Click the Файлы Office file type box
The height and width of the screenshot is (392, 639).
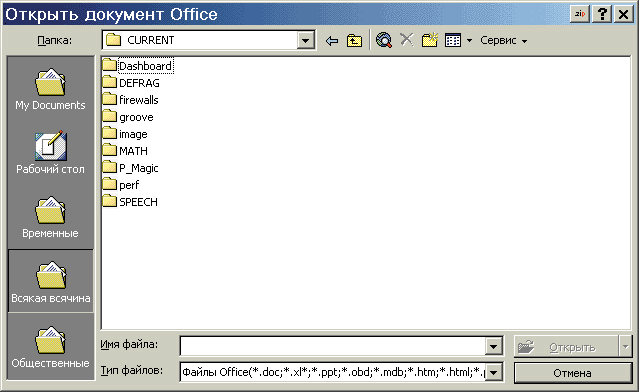[x=333, y=372]
